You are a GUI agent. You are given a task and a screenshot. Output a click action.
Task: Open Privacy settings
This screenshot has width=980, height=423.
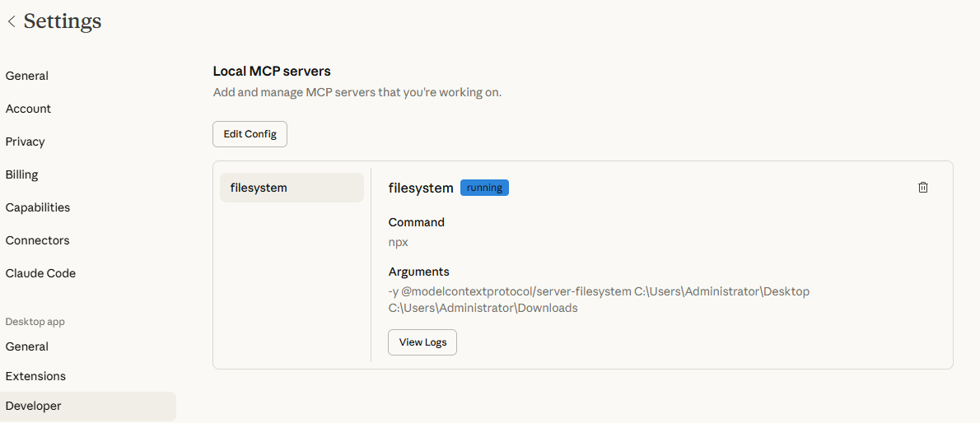pyautogui.click(x=26, y=142)
